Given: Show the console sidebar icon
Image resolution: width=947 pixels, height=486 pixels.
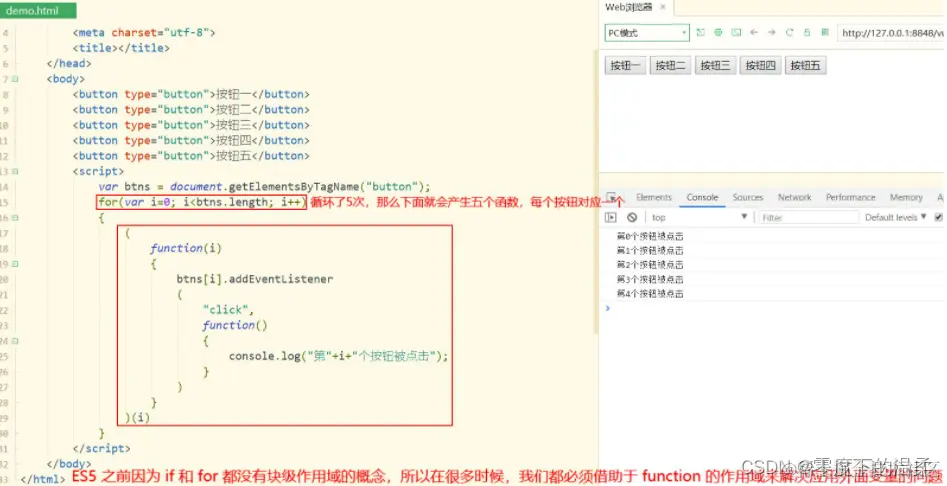Looking at the screenshot, I should pyautogui.click(x=611, y=217).
